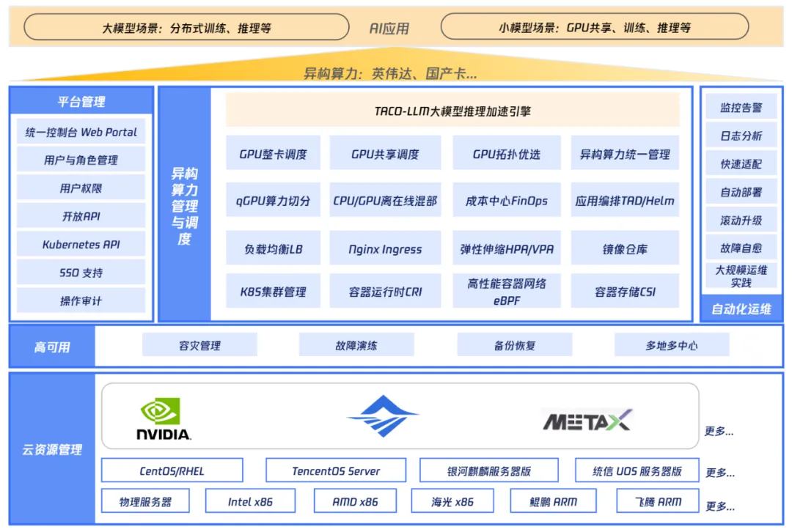Click the GPU共享调度 module
Screen dimensions: 792x532
pyautogui.click(x=384, y=152)
